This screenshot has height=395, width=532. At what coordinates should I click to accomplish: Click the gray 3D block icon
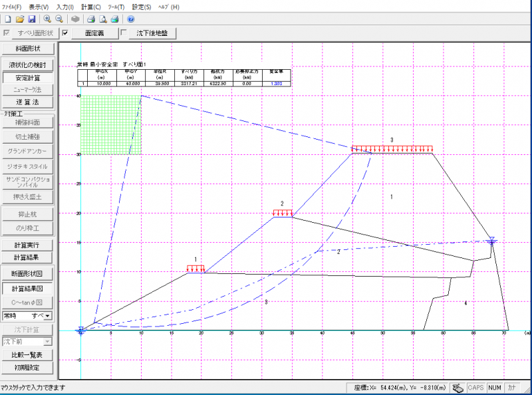coord(75,19)
